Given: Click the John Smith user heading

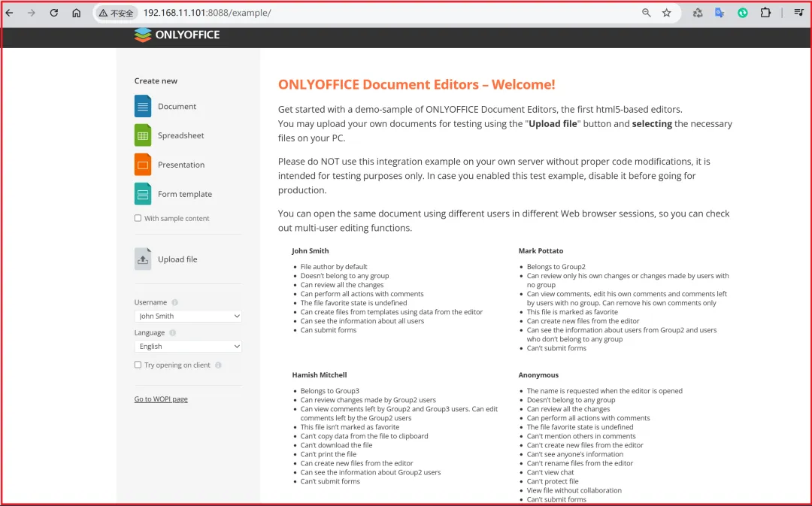Looking at the screenshot, I should click(311, 250).
